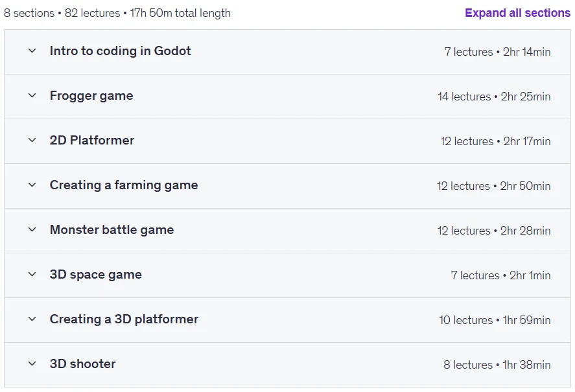
Task: Expand the Frogger game chevron arrow
Action: point(32,96)
